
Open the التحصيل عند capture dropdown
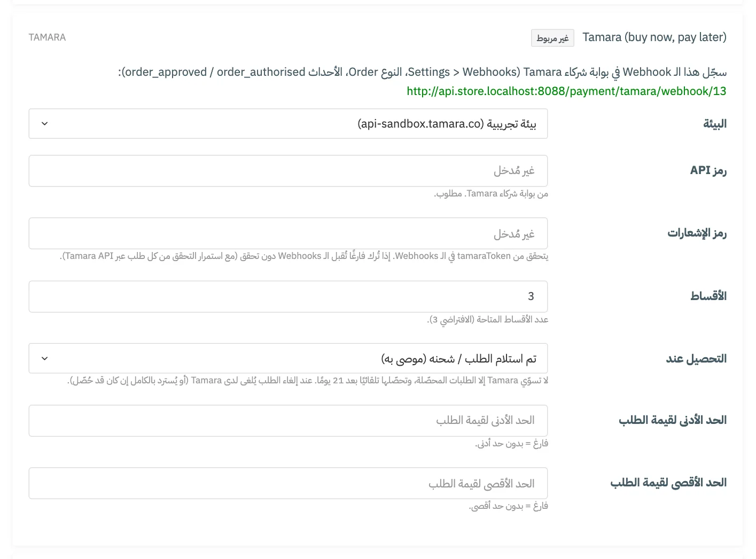coord(288,358)
